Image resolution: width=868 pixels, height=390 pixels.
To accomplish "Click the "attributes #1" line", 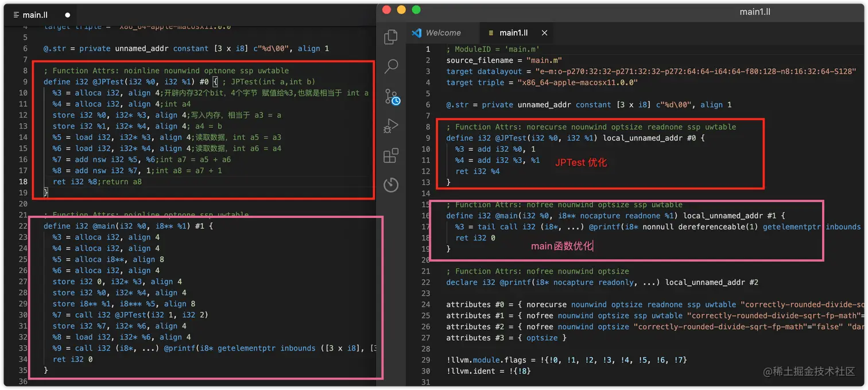I will 656,315.
